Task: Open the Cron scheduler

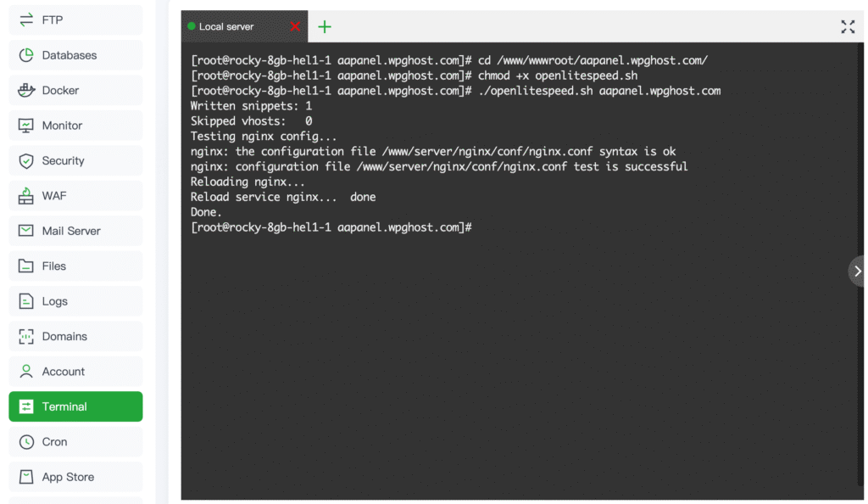Action: [75, 441]
